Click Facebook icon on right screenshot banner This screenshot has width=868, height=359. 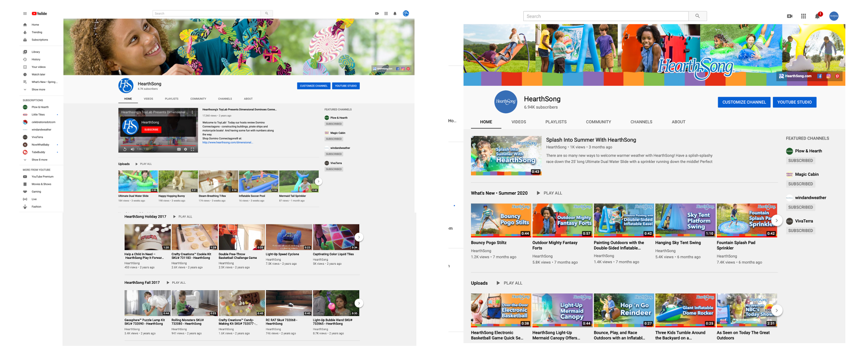[820, 76]
